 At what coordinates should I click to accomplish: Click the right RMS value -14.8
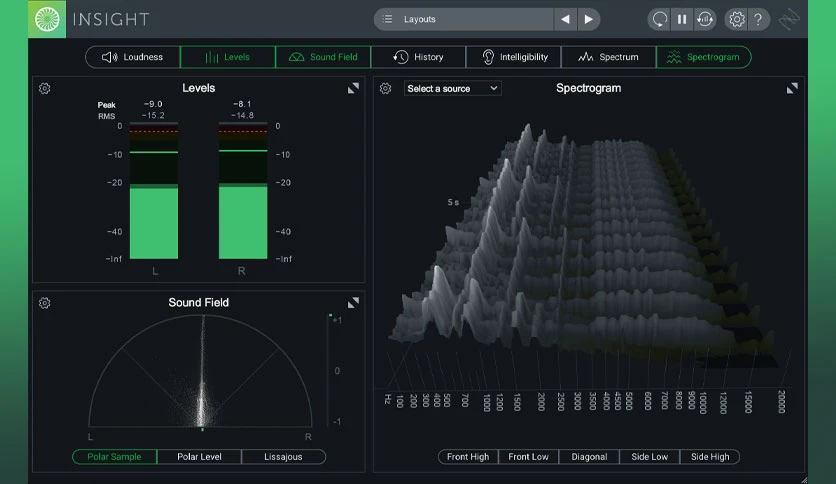[x=242, y=115]
